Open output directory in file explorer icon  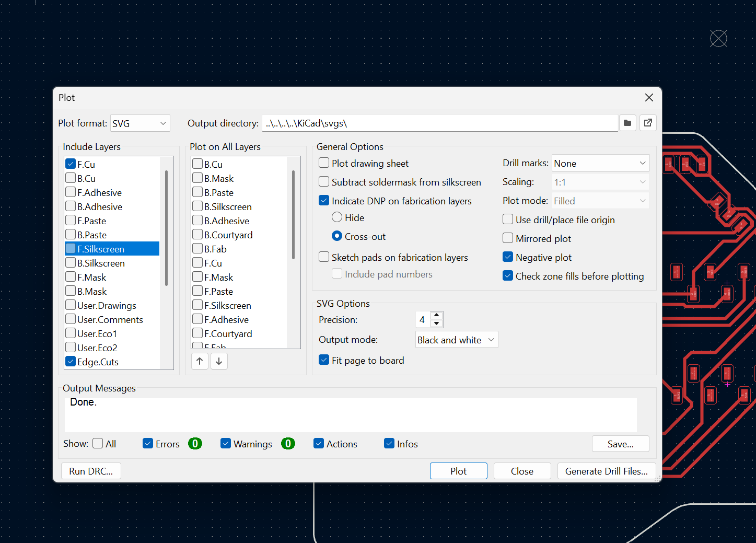(648, 123)
